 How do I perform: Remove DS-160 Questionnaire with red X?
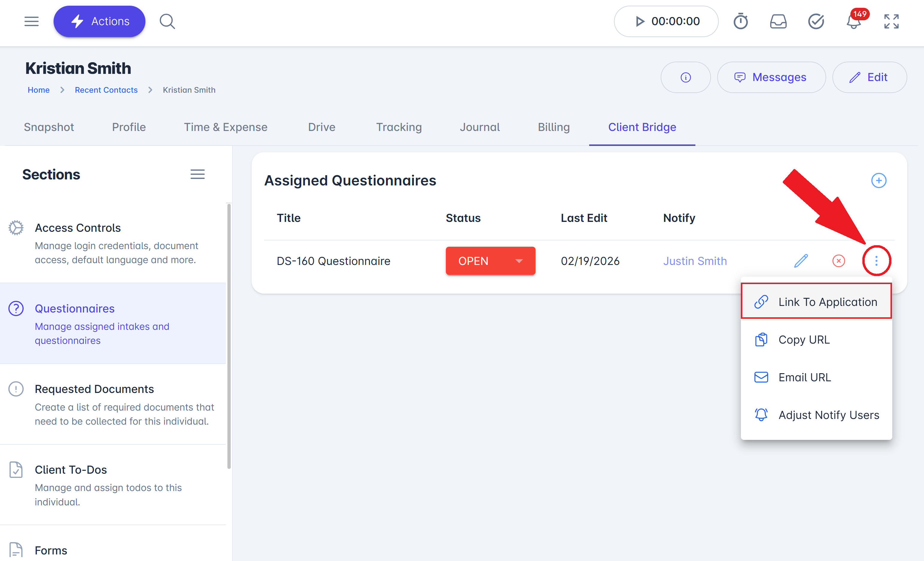click(x=838, y=261)
